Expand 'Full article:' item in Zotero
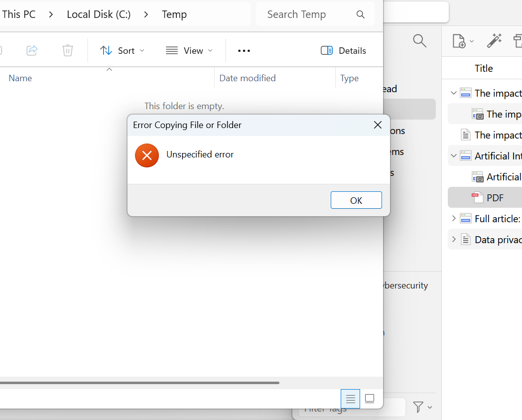The image size is (522, 420). coord(453,219)
